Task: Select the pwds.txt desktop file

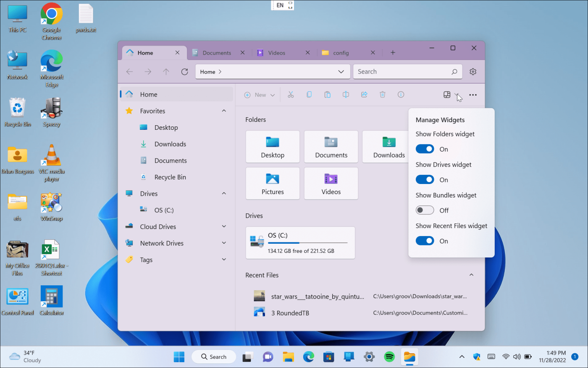Action: (86, 18)
